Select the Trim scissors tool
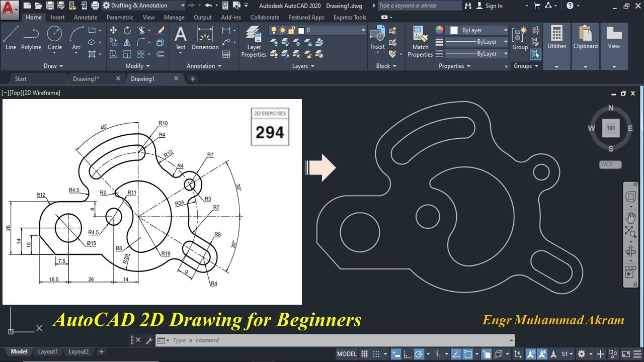The width and height of the screenshot is (644, 362). click(x=142, y=30)
